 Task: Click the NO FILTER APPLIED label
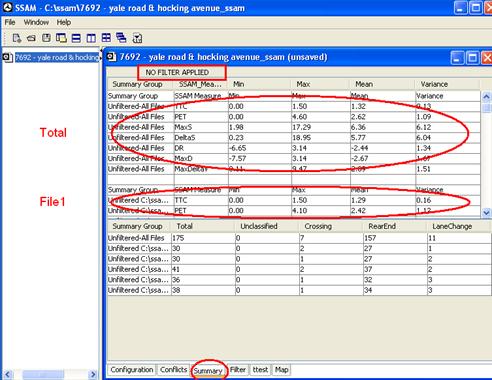coord(177,72)
